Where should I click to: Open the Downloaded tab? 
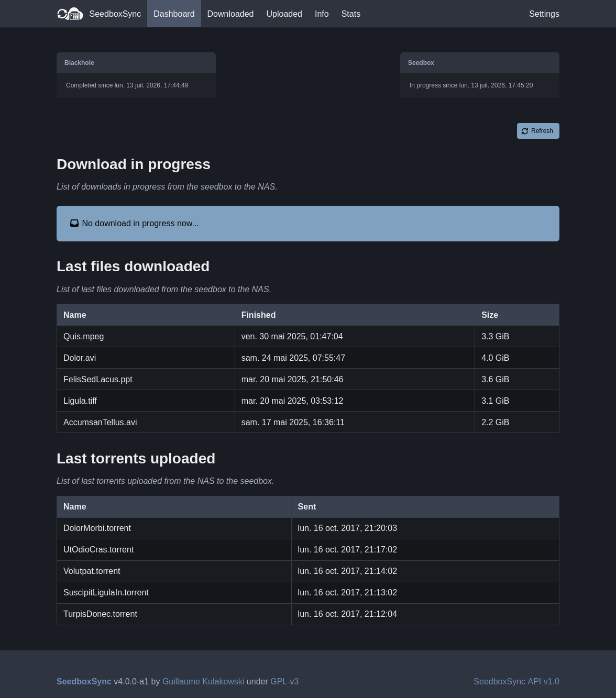pos(230,14)
